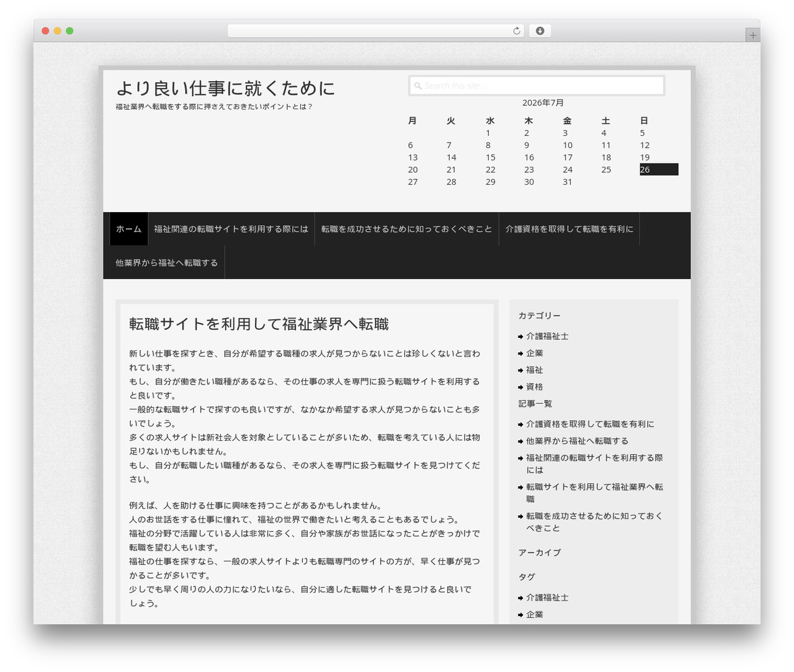The width and height of the screenshot is (794, 672).
Task: Click the calendar caption 2026年7月
Action: (x=543, y=103)
